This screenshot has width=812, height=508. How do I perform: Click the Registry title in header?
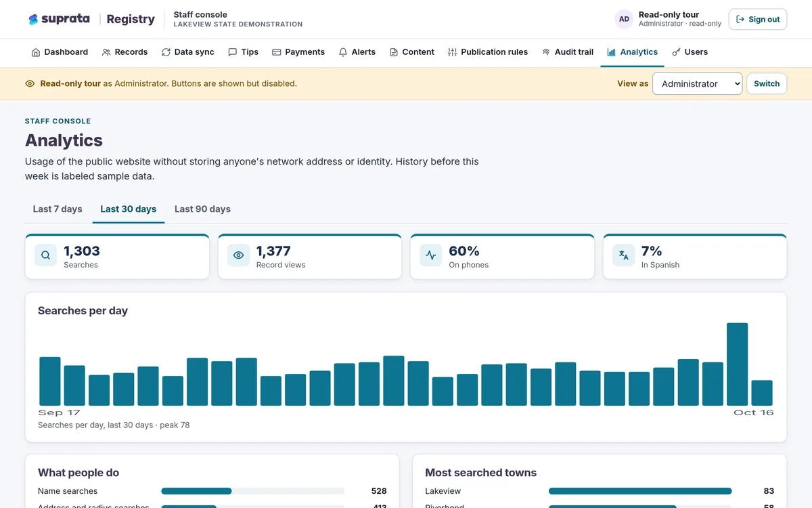131,19
